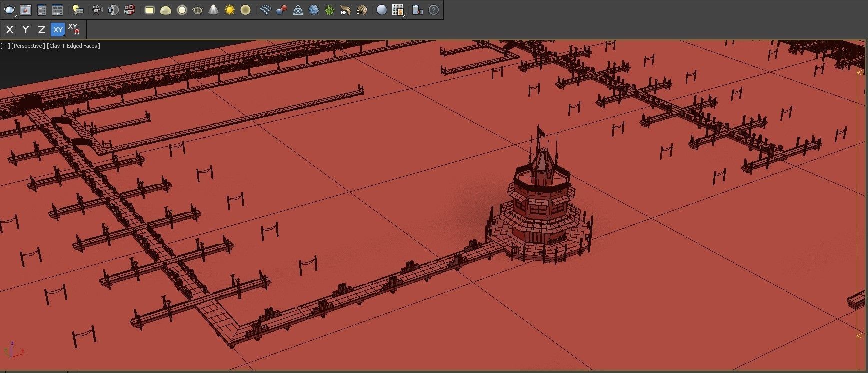Create a dome light icon

(166, 10)
